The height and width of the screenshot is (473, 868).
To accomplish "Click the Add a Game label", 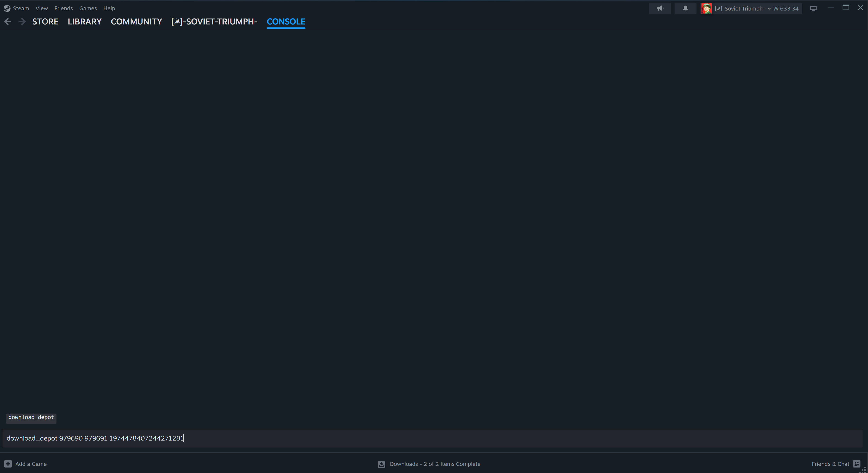I will click(x=31, y=464).
